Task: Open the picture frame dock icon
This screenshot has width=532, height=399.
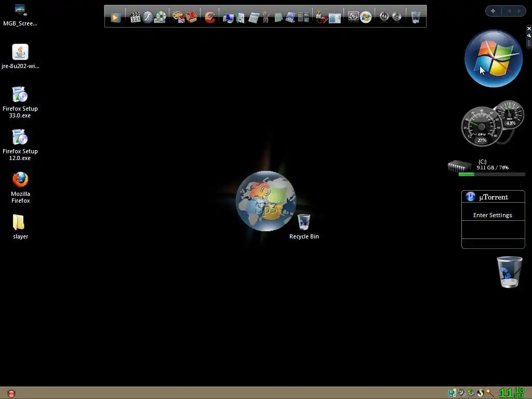Action: 290,17
